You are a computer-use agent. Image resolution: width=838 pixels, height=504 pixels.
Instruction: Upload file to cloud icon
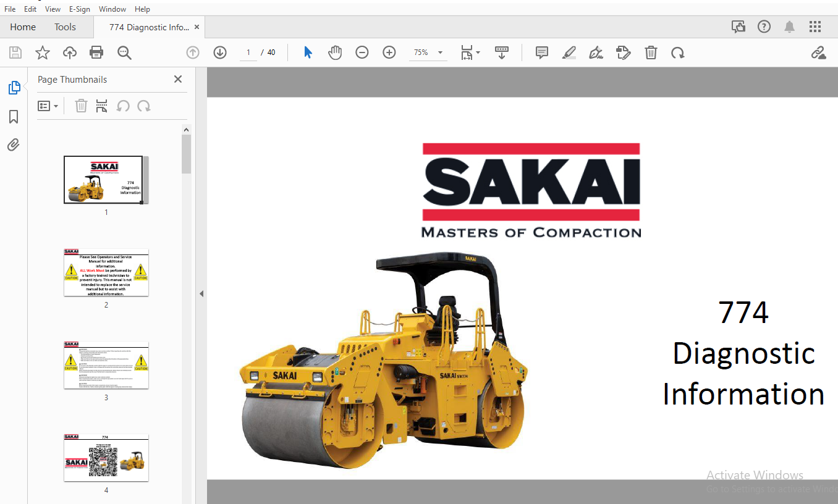tap(70, 52)
